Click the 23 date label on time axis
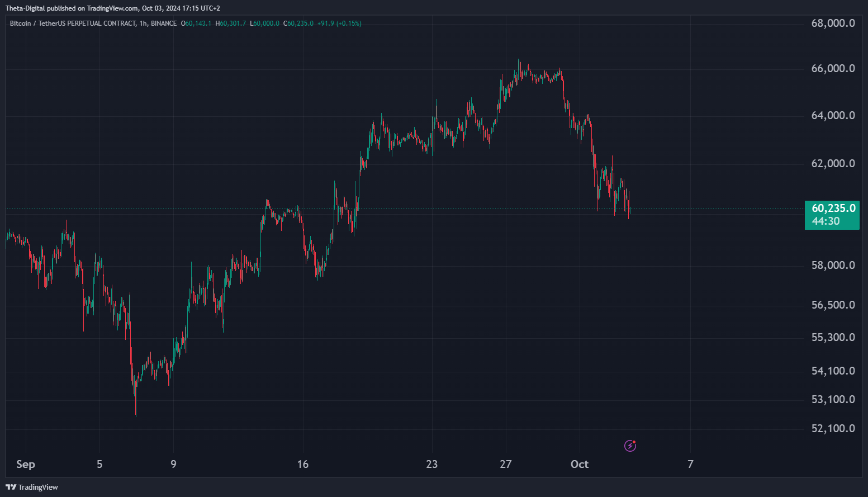Viewport: 868px width, 497px height. pos(431,464)
